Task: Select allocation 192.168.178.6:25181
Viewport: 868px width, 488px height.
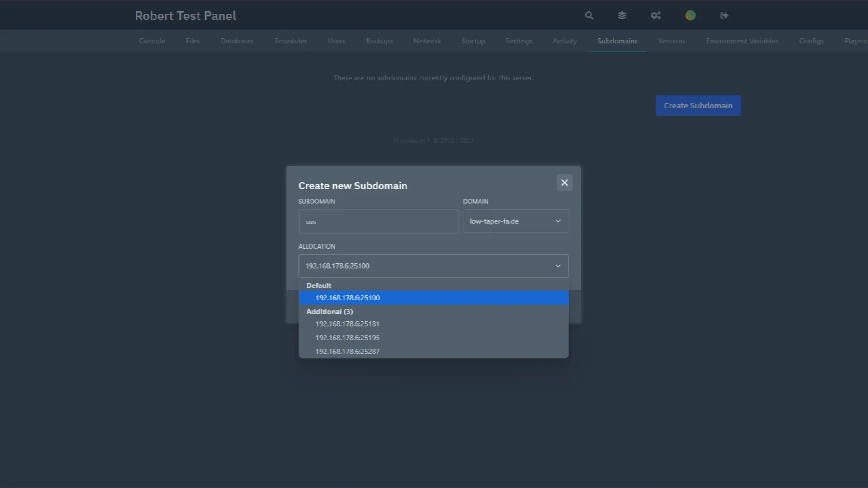Action: click(x=347, y=324)
